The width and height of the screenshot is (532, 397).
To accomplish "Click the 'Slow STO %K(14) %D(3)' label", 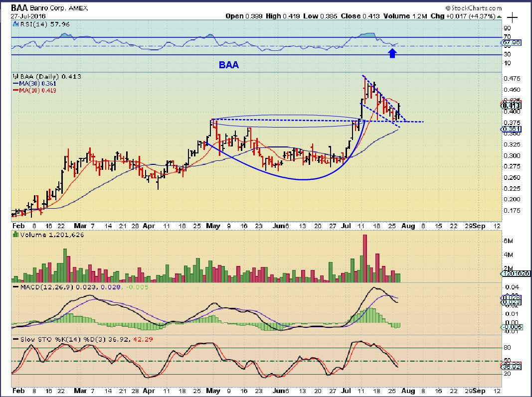I will [x=63, y=339].
